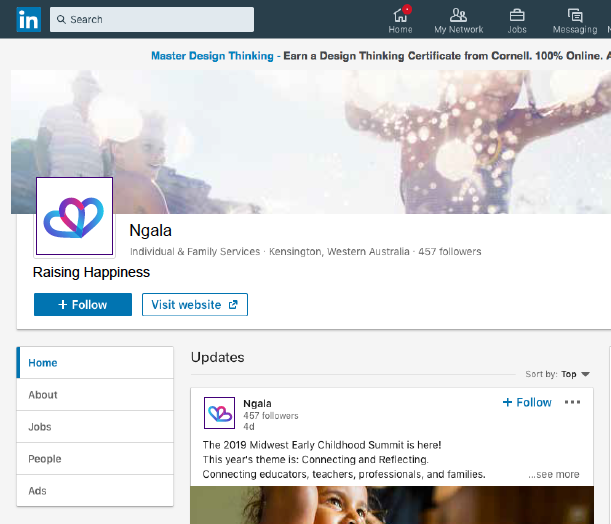This screenshot has height=524, width=611.
Task: Open the Master Design Thinking ad link
Action: click(212, 56)
